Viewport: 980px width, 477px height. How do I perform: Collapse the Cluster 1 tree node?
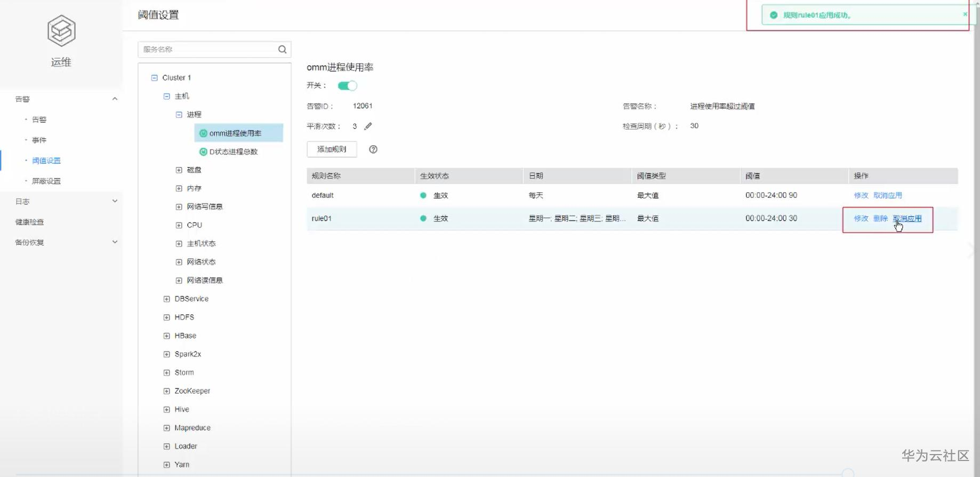[154, 78]
